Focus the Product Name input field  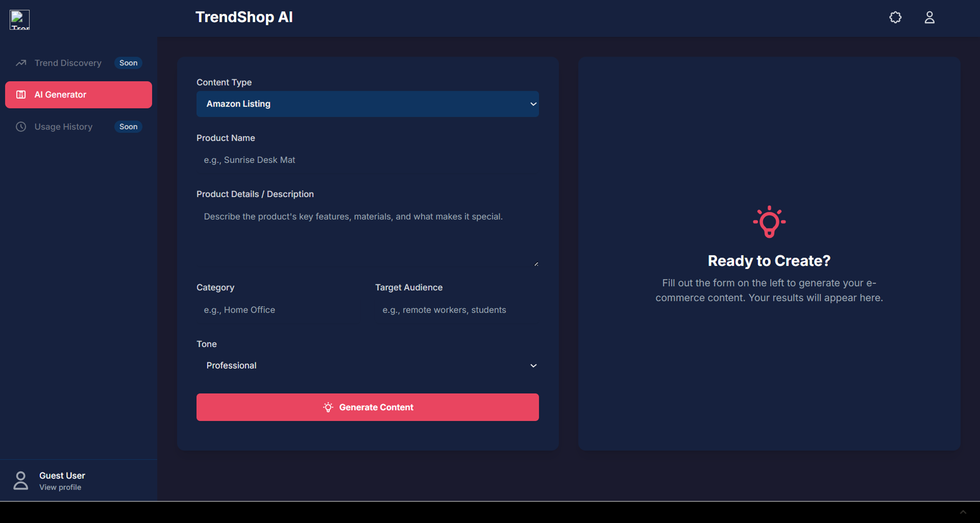(367, 160)
